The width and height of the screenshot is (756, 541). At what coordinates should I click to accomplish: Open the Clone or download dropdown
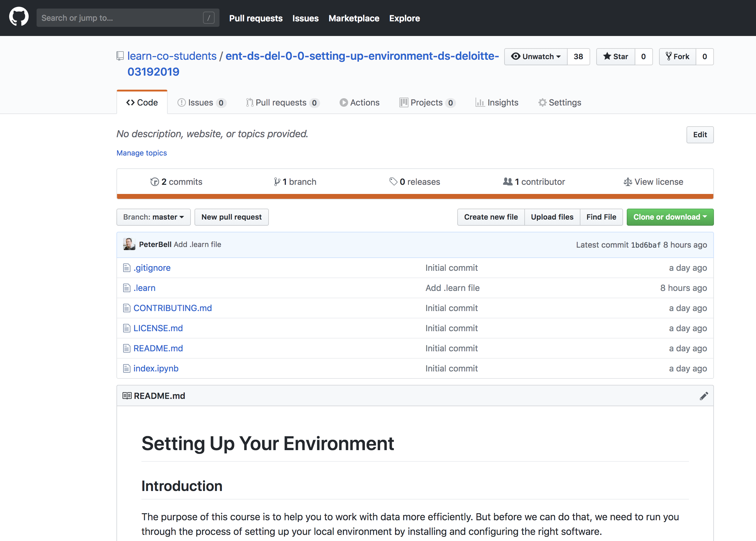[x=670, y=217]
